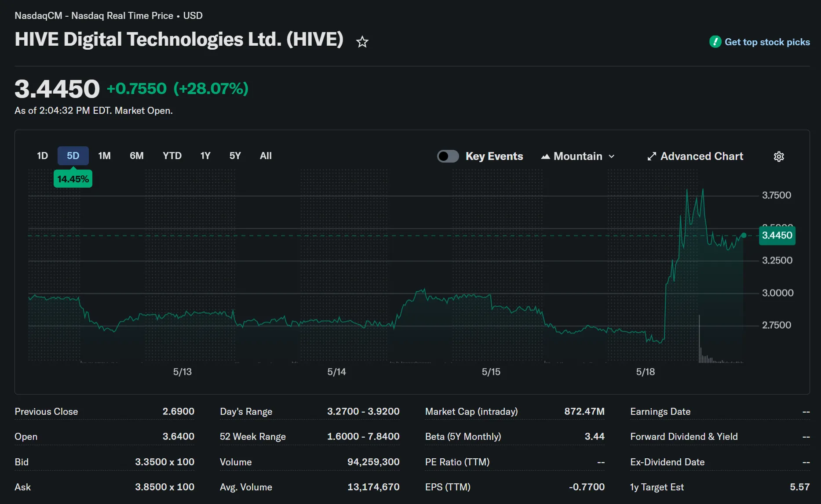This screenshot has height=504, width=821.
Task: Expand the Mountain chart type chevron
Action: click(611, 156)
